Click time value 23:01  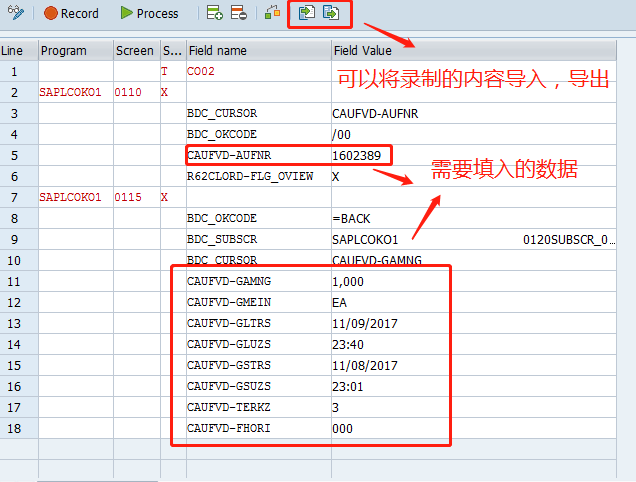pyautogui.click(x=348, y=387)
